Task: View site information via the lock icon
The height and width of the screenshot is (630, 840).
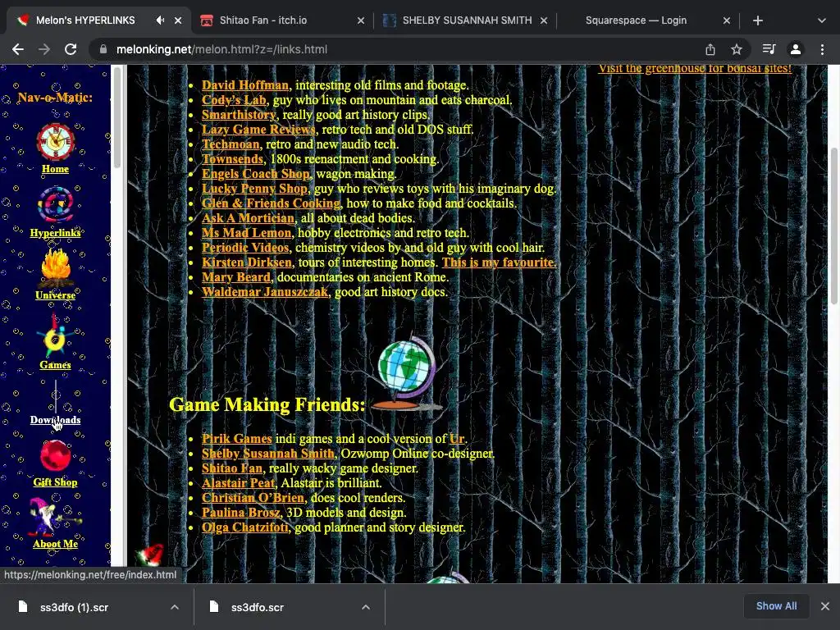Action: pyautogui.click(x=103, y=49)
